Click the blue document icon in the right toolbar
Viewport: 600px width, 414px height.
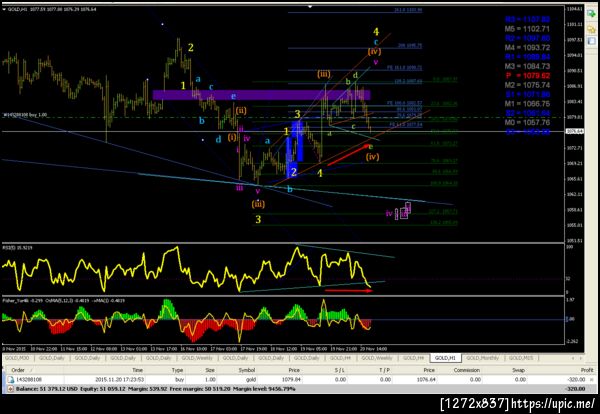tap(592, 41)
